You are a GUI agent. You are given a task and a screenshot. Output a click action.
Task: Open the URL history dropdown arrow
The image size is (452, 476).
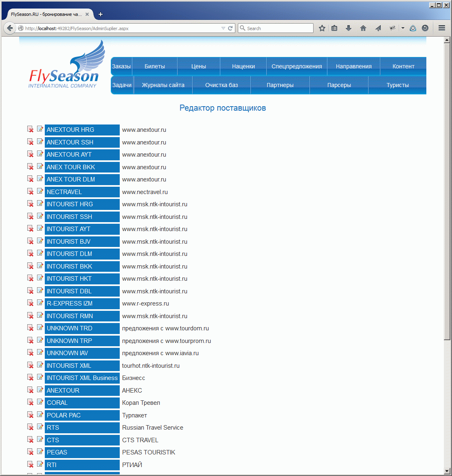click(x=223, y=28)
